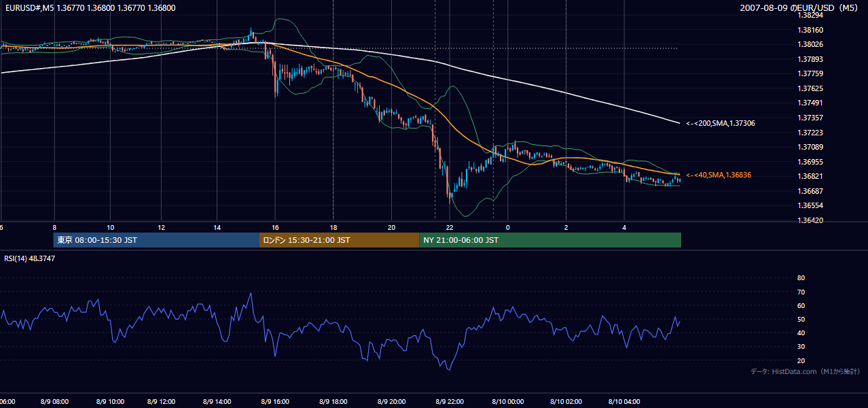Click hour tick 22 on price chart axis
The height and width of the screenshot is (408, 868).
tap(450, 227)
